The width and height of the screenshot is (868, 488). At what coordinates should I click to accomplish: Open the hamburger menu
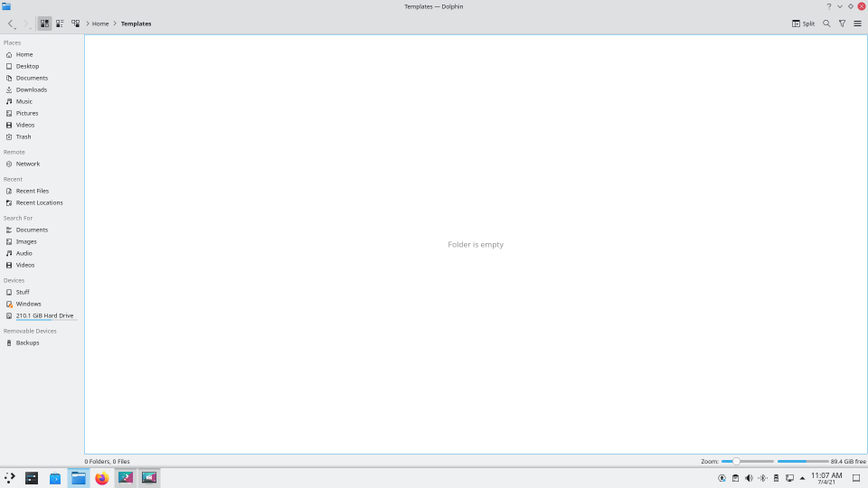click(857, 23)
